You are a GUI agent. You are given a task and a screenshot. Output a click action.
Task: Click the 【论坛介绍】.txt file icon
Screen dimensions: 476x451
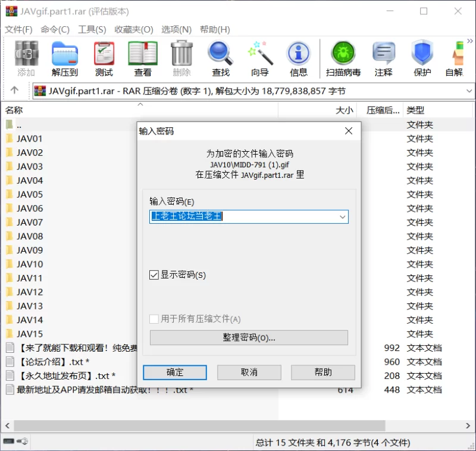[x=10, y=362]
